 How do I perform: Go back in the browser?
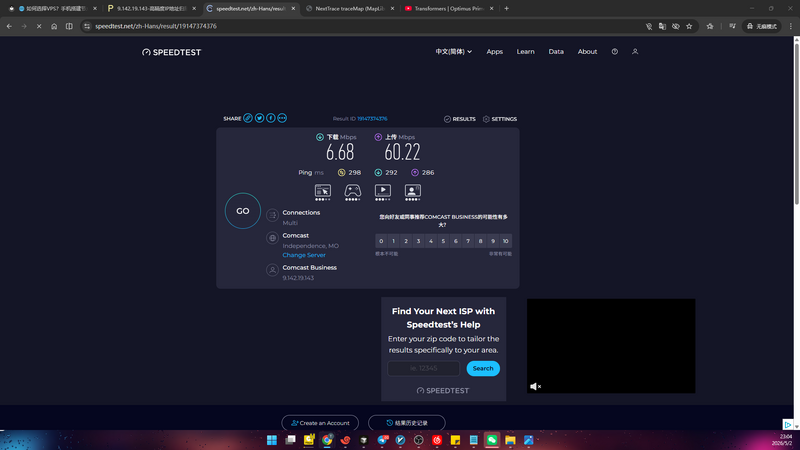[x=9, y=26]
